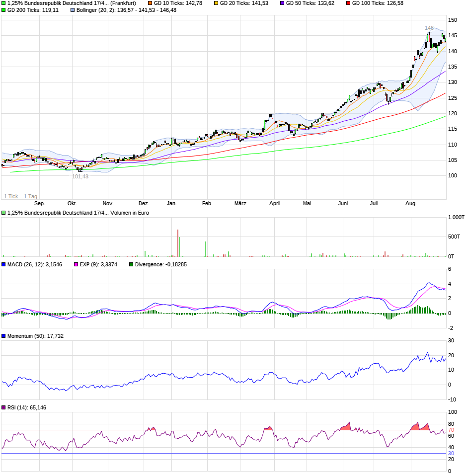Click the blue Momentum (50) legend swatch
Image resolution: width=467 pixels, height=476 pixels.
pos(3,336)
